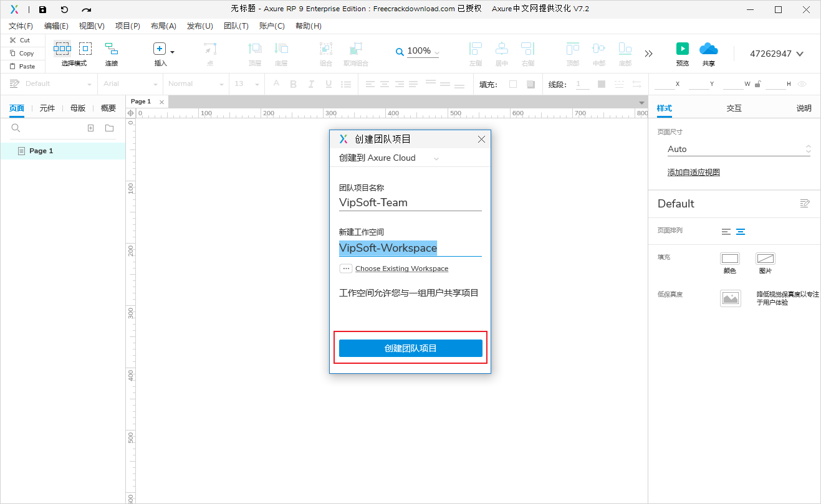Switch to the 元件 tab
Screen dimensions: 821x504
(47, 108)
